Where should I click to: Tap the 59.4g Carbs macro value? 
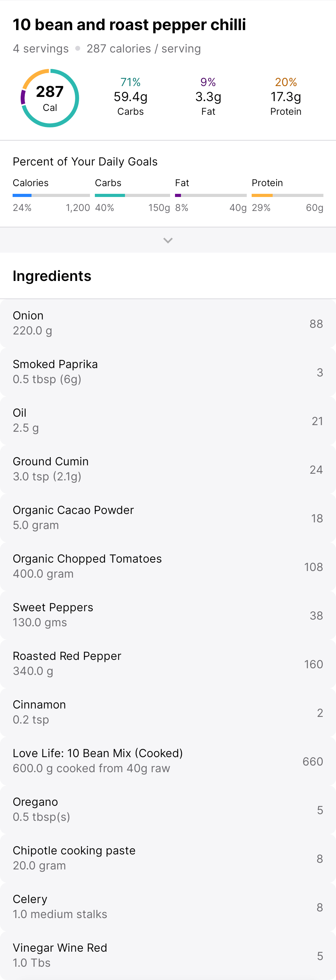pyautogui.click(x=131, y=97)
